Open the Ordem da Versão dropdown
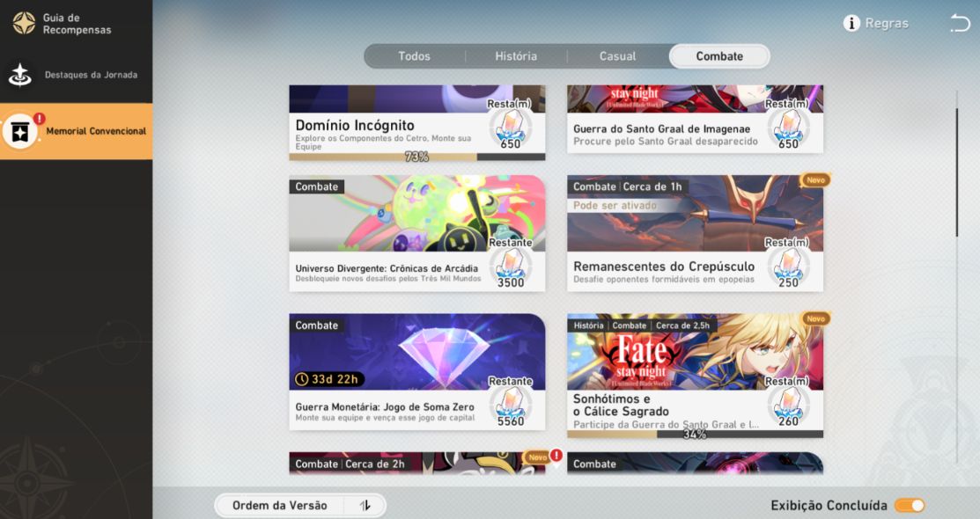The width and height of the screenshot is (980, 519). coord(300,505)
